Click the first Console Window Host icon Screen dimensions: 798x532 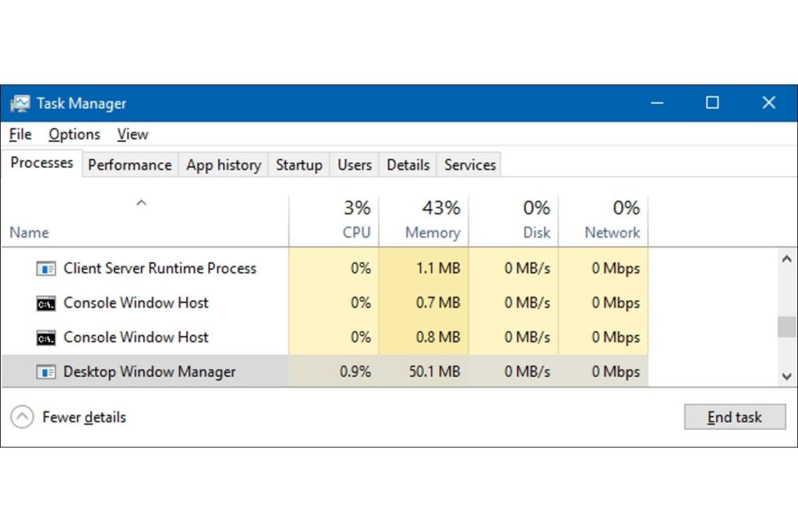(x=46, y=303)
